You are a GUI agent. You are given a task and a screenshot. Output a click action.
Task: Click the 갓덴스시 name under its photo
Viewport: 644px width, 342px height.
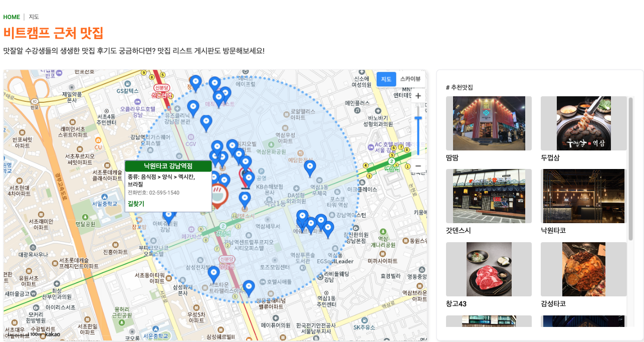459,231
